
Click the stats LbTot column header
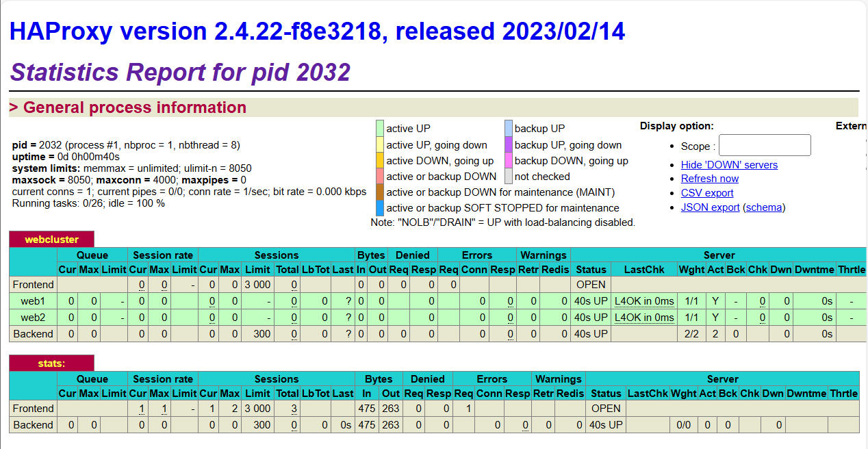[316, 394]
